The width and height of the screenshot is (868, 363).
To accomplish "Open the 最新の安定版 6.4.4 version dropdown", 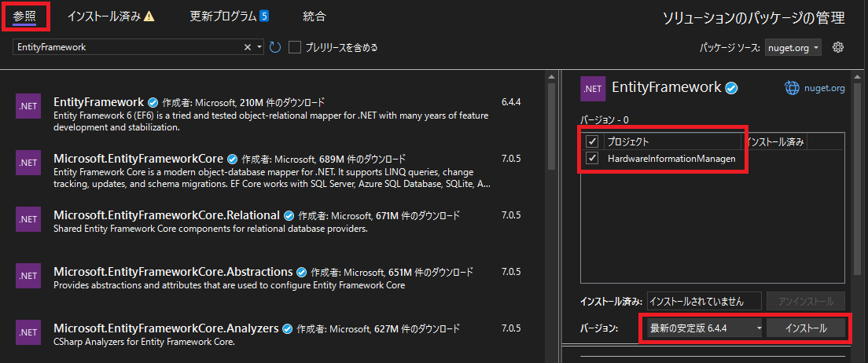I will point(704,328).
